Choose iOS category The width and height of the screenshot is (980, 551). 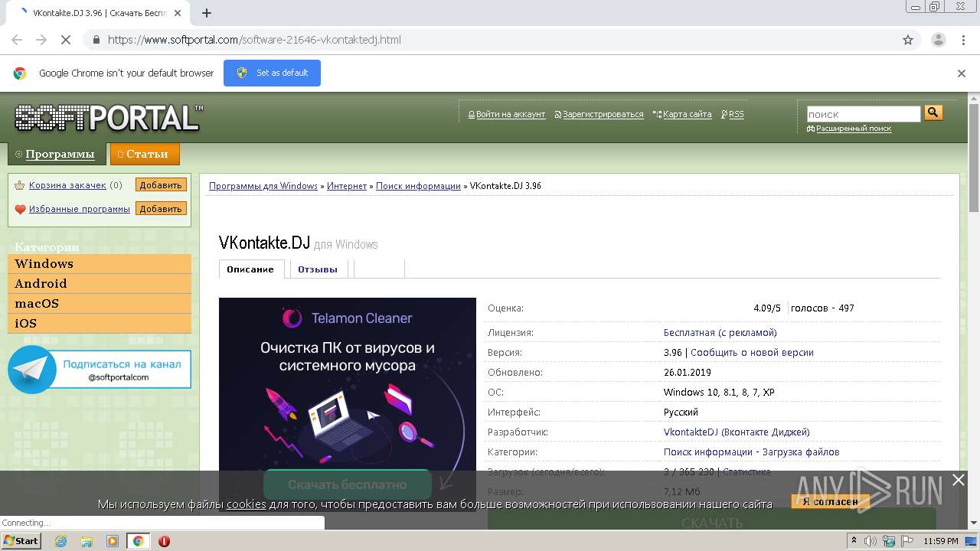pyautogui.click(x=100, y=324)
